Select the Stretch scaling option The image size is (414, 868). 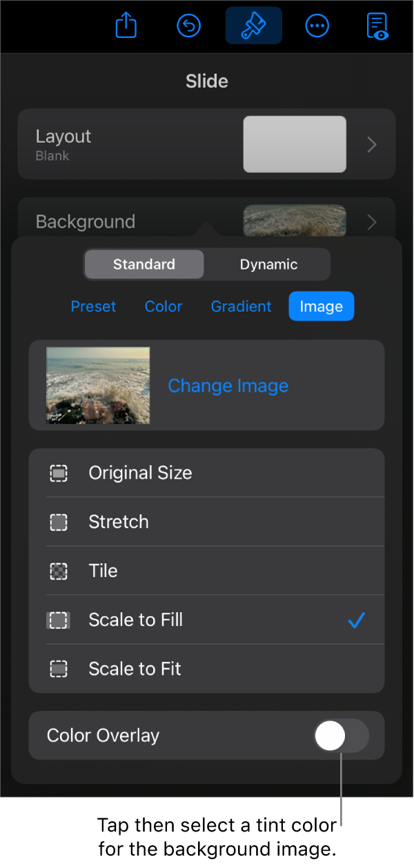click(x=119, y=522)
